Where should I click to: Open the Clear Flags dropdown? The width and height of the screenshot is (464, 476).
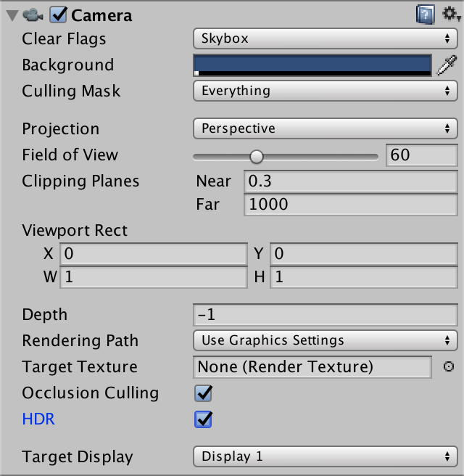click(325, 38)
